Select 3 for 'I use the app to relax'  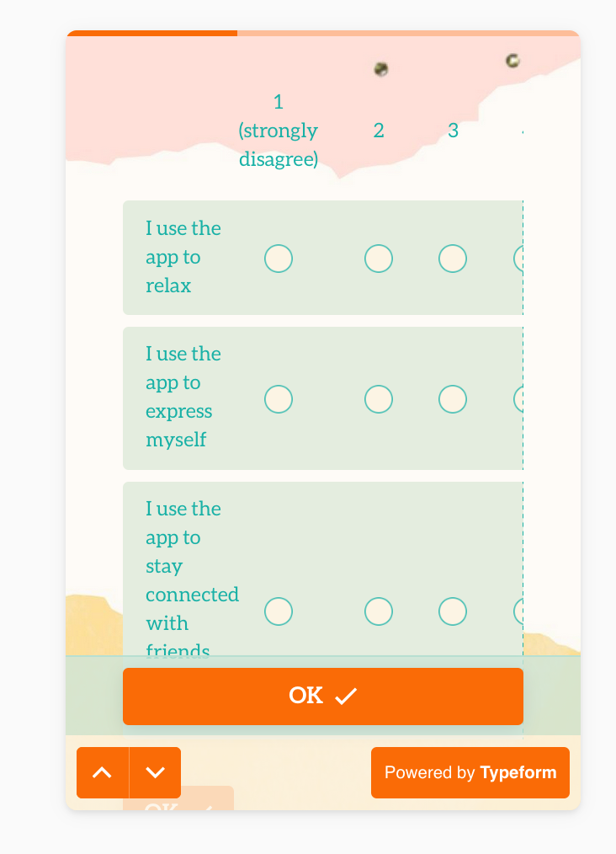click(x=453, y=259)
